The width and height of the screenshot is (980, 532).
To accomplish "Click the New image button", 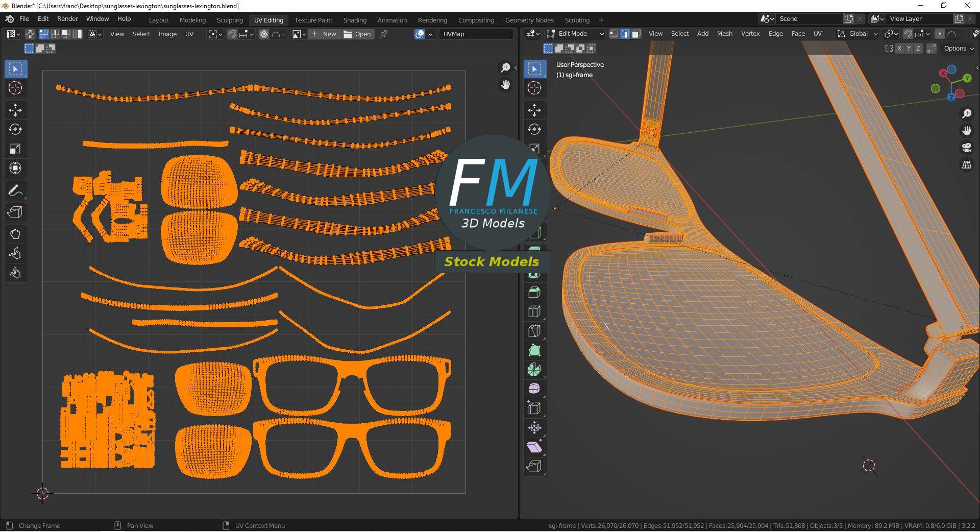I will (x=324, y=34).
